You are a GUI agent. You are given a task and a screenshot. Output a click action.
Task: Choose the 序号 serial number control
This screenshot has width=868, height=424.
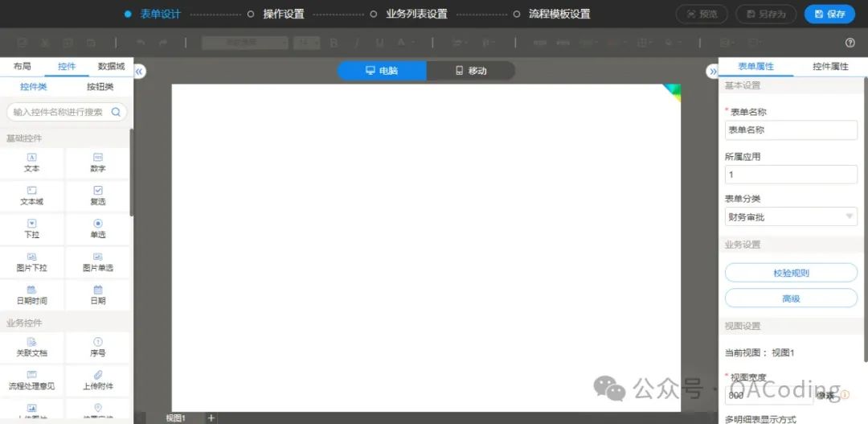[98, 347]
